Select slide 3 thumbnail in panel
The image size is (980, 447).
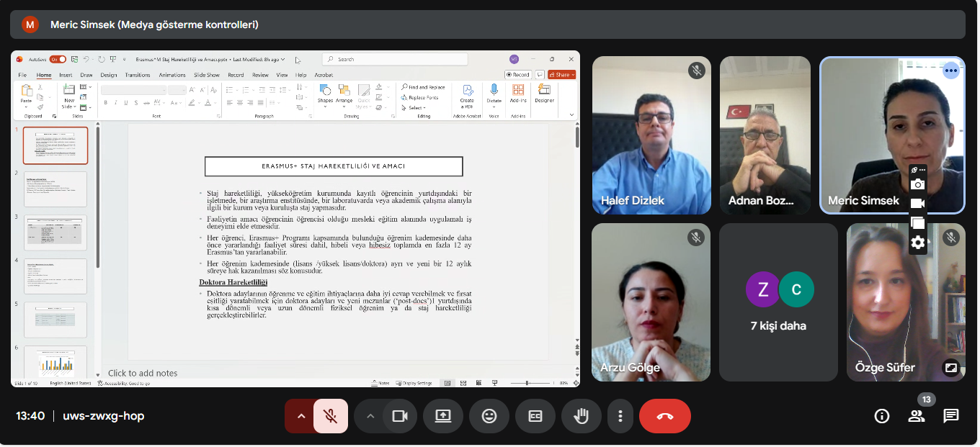pyautogui.click(x=55, y=232)
